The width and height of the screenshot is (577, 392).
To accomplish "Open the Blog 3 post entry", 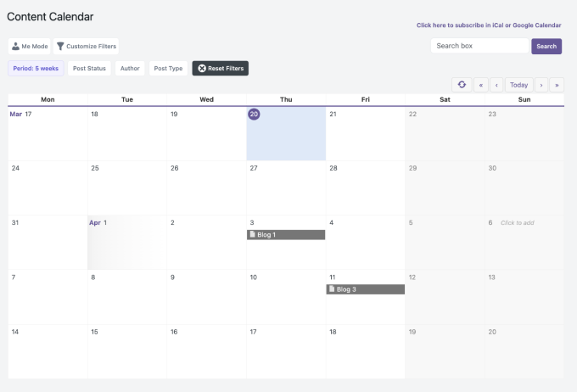I will coord(366,289).
